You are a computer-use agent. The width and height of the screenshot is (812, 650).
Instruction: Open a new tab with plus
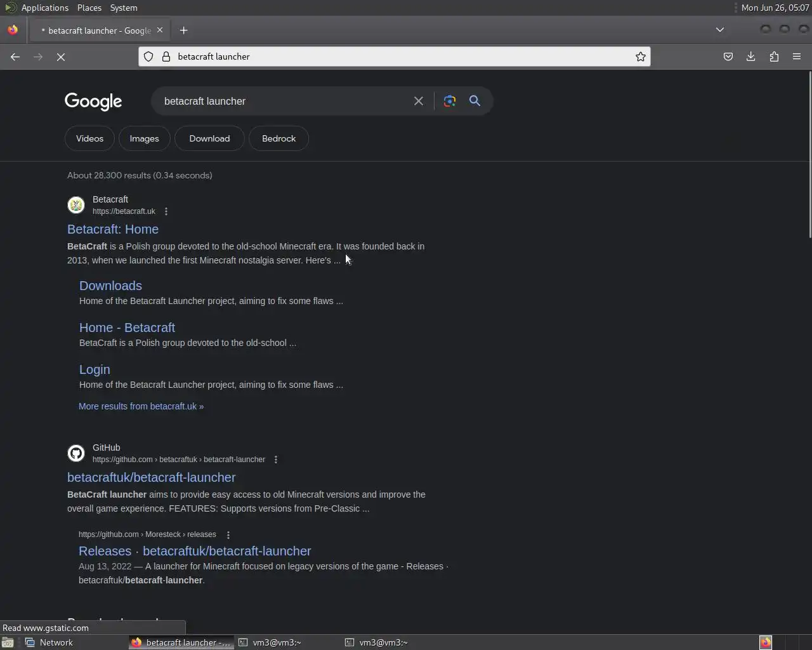coord(184,30)
